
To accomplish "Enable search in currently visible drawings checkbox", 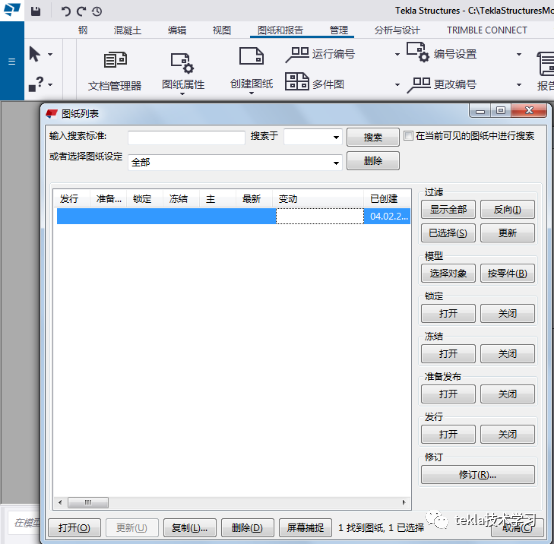I will tap(408, 136).
